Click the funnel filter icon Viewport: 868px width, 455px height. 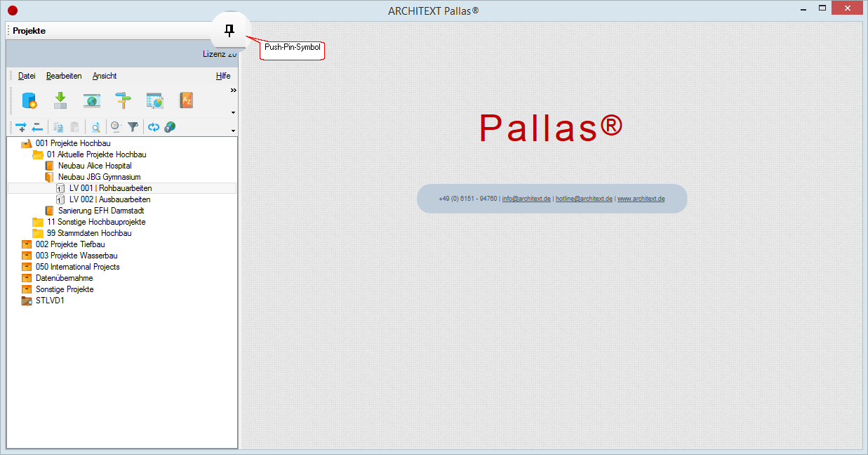point(133,127)
